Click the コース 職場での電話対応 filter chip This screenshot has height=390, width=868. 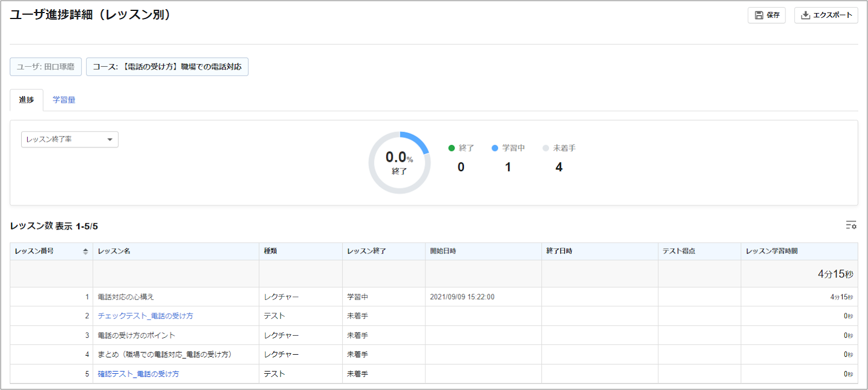(167, 67)
